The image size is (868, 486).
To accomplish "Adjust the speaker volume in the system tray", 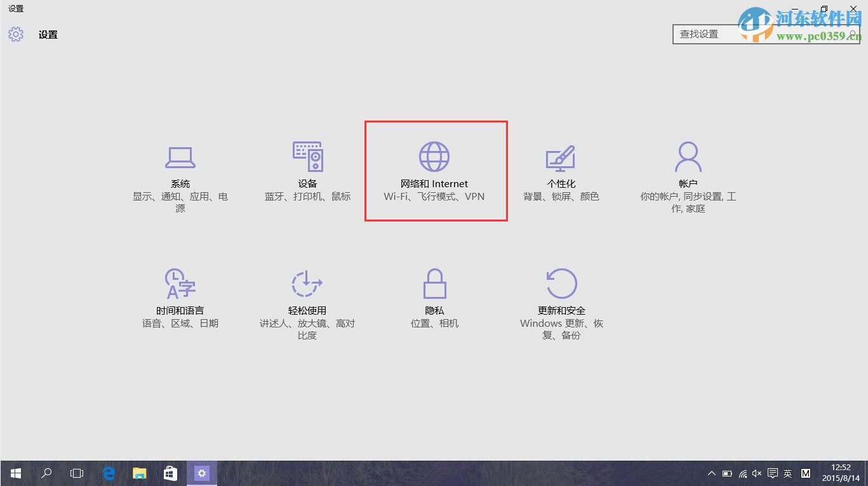I will 756,473.
